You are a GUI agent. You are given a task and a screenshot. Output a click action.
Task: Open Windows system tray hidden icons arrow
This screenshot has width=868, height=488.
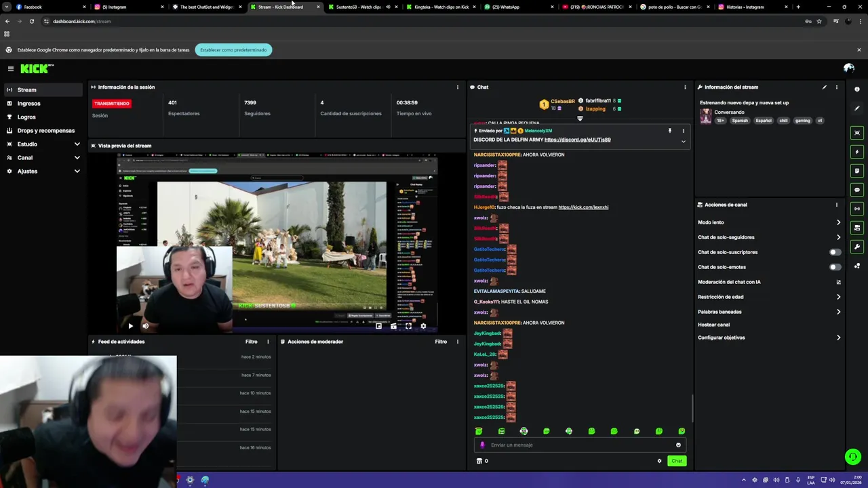pyautogui.click(x=743, y=480)
